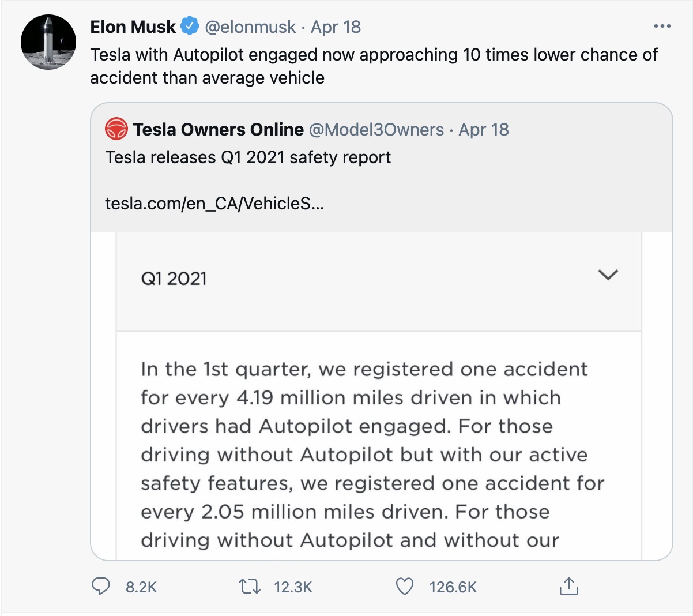Open Elon Musk's rocket profile picture
This screenshot has height=616, width=693.
48,43
